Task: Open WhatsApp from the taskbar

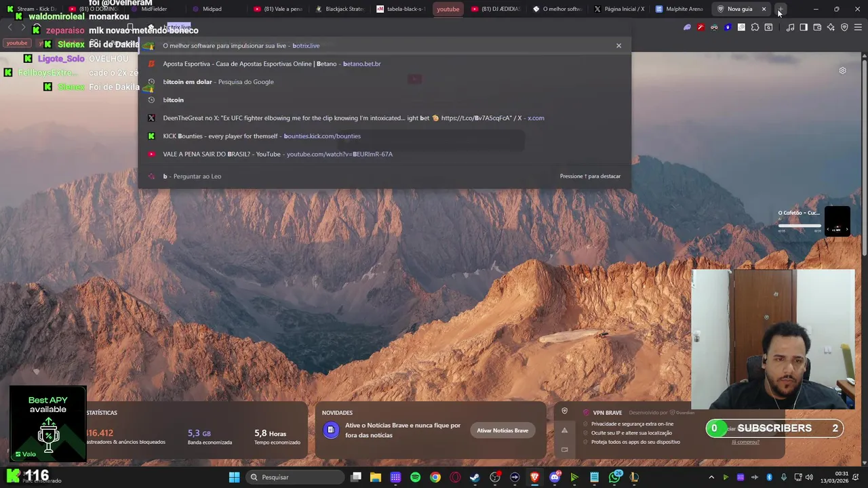Action: click(x=614, y=477)
